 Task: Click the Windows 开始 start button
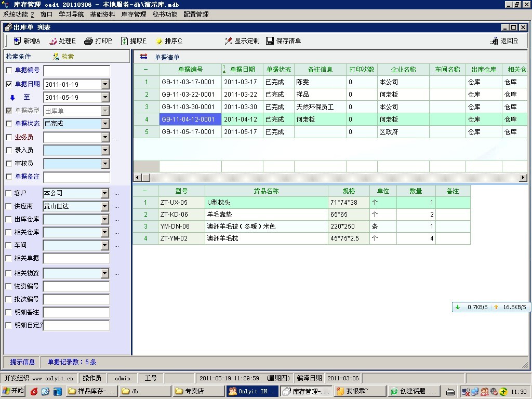[x=14, y=391]
